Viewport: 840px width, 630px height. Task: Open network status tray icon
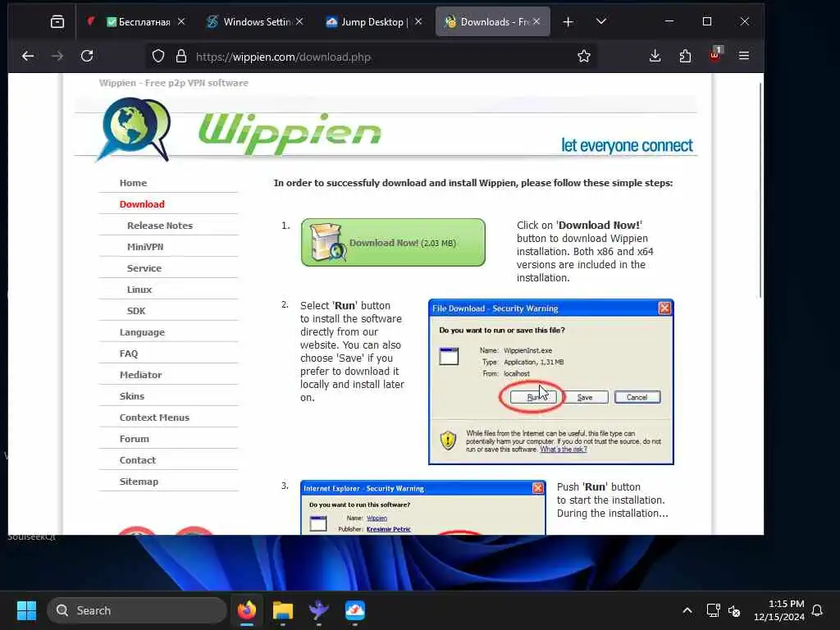[x=713, y=610]
